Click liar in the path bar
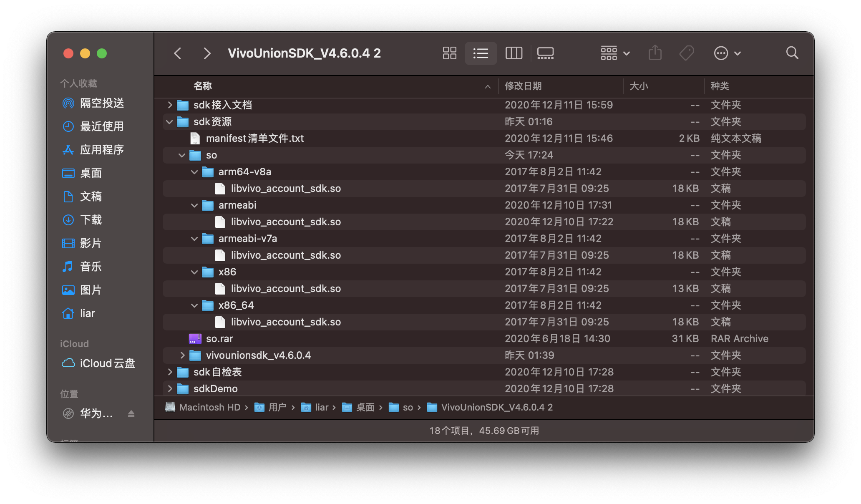This screenshot has width=861, height=504. click(x=315, y=407)
